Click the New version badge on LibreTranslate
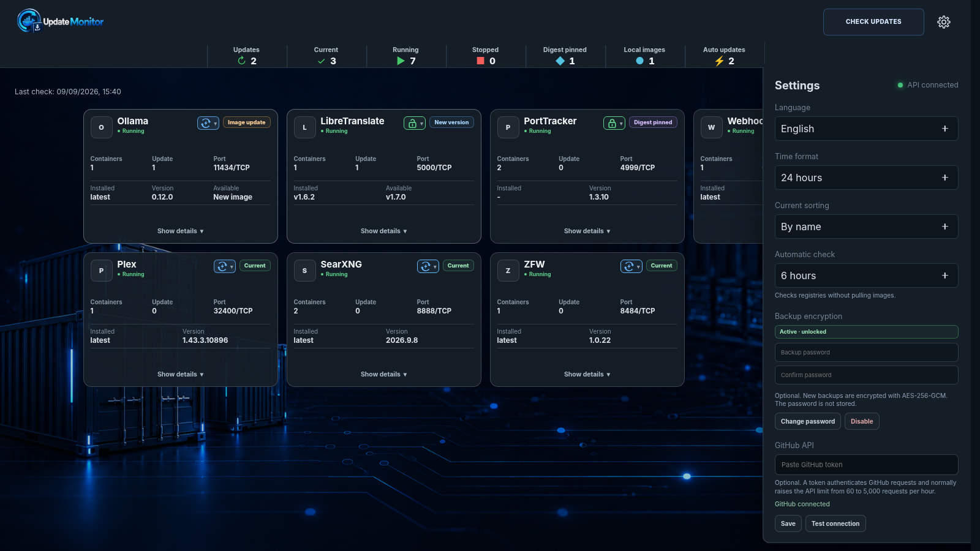Screen dimensions: 980x551 pyautogui.click(x=451, y=122)
